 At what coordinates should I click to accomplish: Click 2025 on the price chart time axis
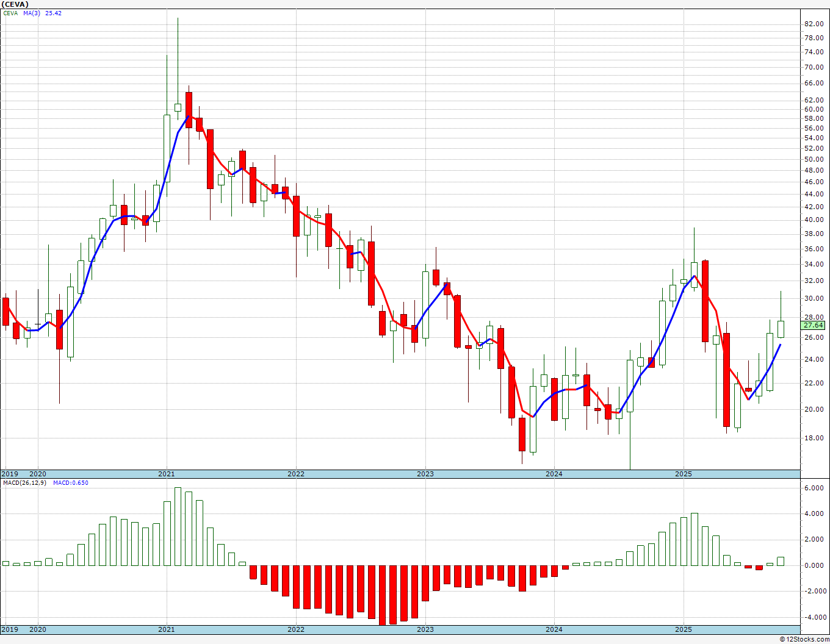click(684, 474)
